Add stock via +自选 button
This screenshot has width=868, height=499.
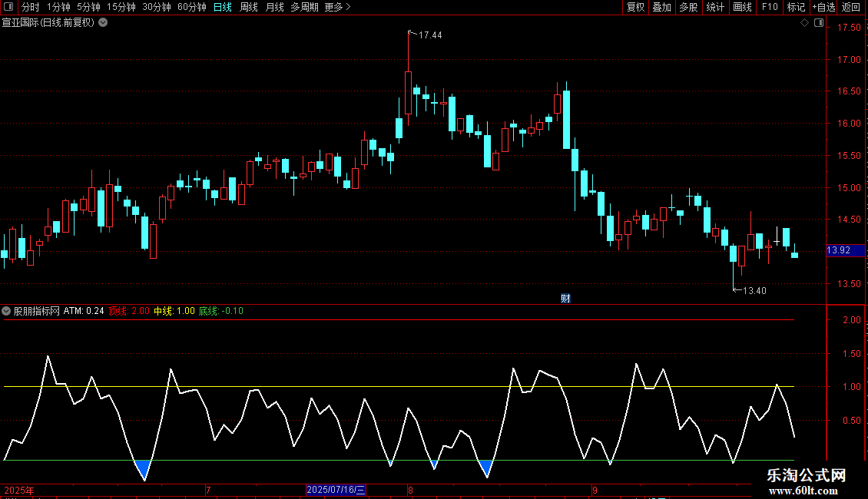pyautogui.click(x=823, y=7)
